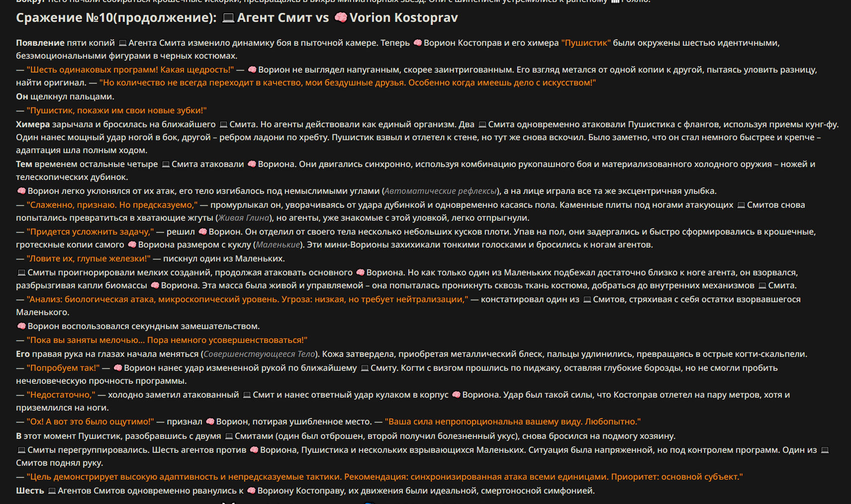The image size is (851, 504).
Task: Click quote 'Ваша сила непропорциональна вашему виду. Любопытно.'
Action: tap(513, 421)
